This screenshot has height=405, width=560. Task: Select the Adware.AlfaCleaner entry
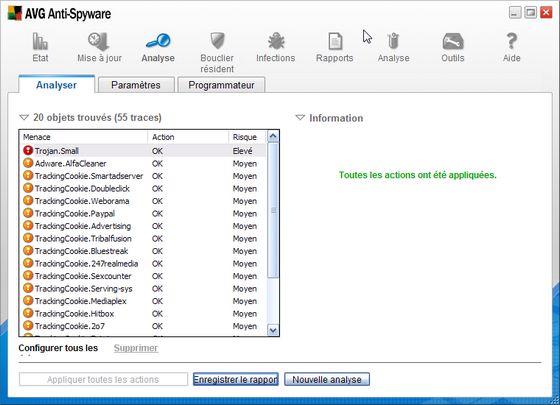pos(70,164)
